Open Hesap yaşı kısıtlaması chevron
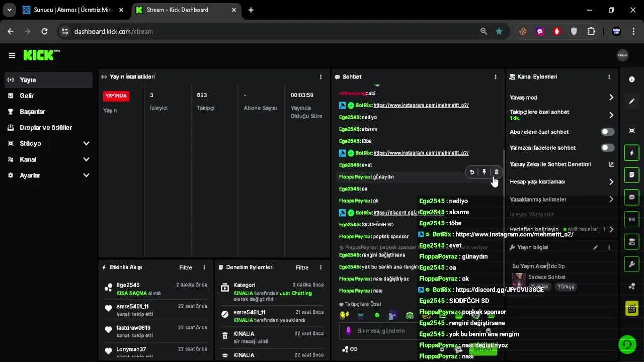Screen dimensions: 644x362 tap(611, 182)
